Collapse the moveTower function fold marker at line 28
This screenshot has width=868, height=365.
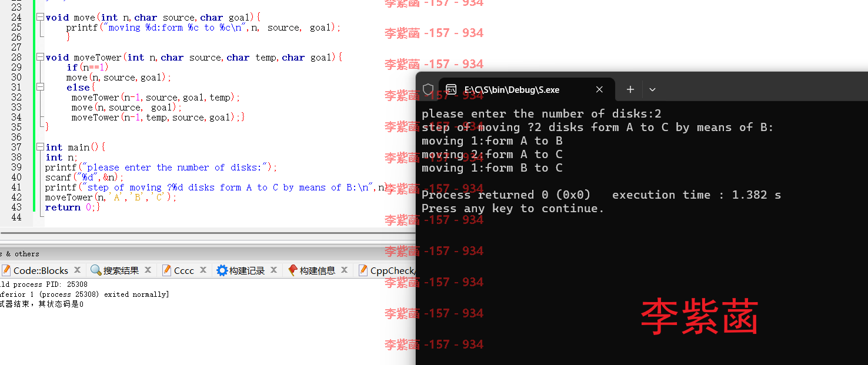40,58
